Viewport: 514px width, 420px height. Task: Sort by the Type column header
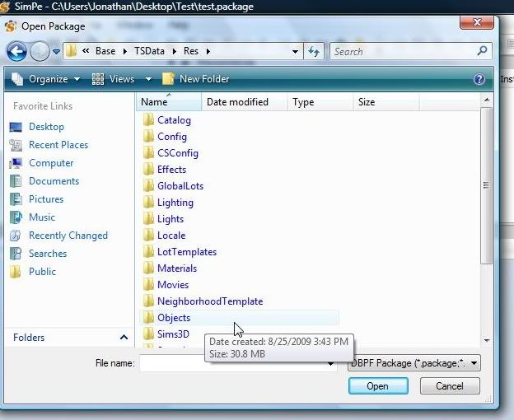click(x=320, y=102)
